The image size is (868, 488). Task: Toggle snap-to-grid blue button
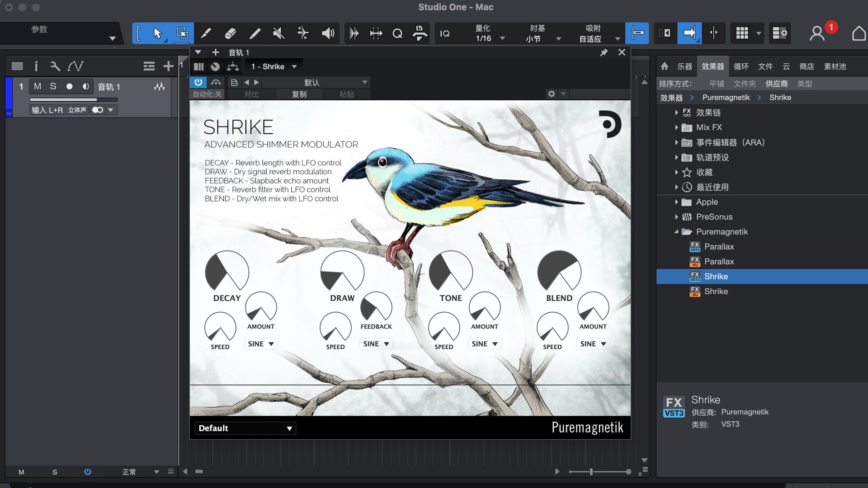click(637, 33)
